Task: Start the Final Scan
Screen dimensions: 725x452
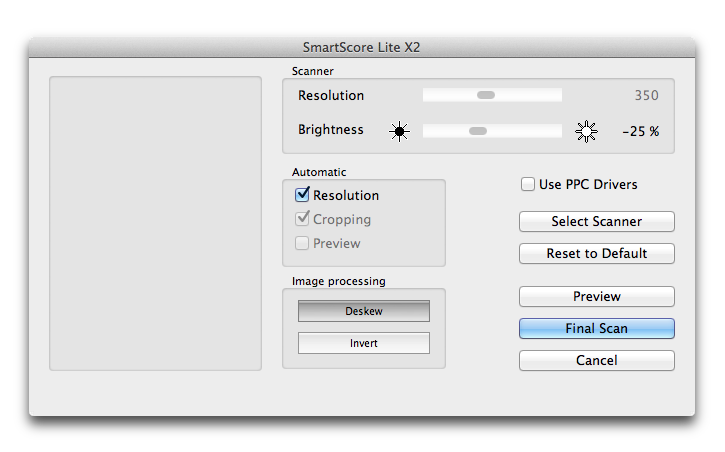Action: tap(596, 328)
